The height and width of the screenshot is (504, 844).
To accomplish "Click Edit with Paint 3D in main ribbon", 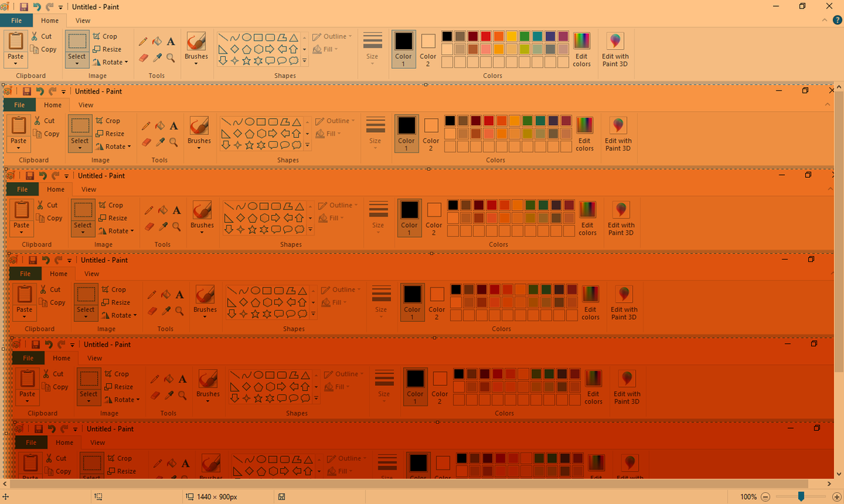I will click(615, 49).
